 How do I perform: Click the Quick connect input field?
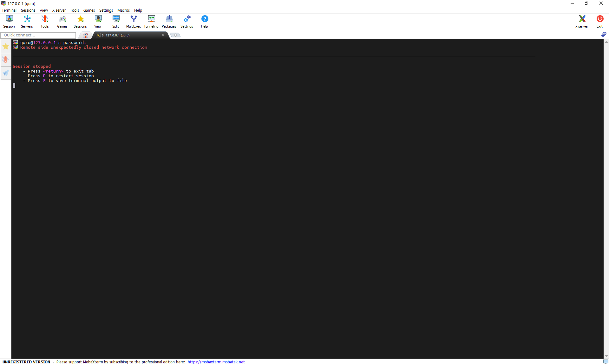38,35
